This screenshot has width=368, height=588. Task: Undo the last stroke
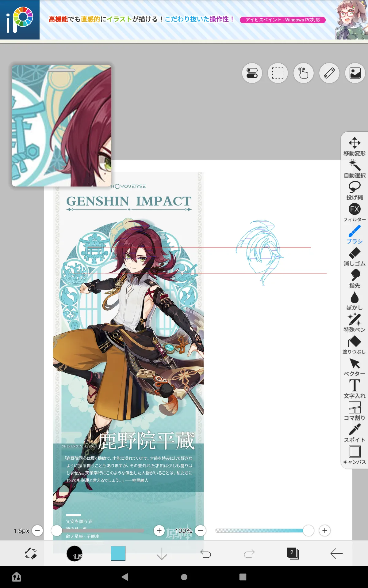coord(205,553)
